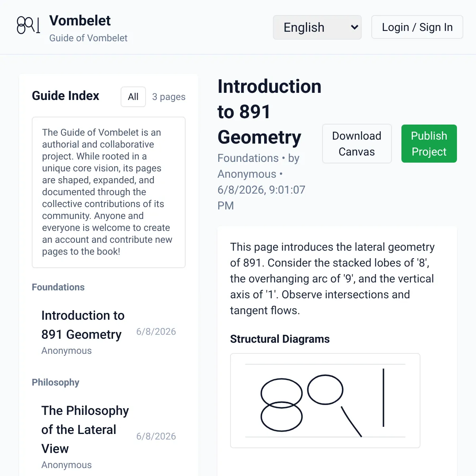Click the 891 structural diagram thumbnail

[x=325, y=401]
